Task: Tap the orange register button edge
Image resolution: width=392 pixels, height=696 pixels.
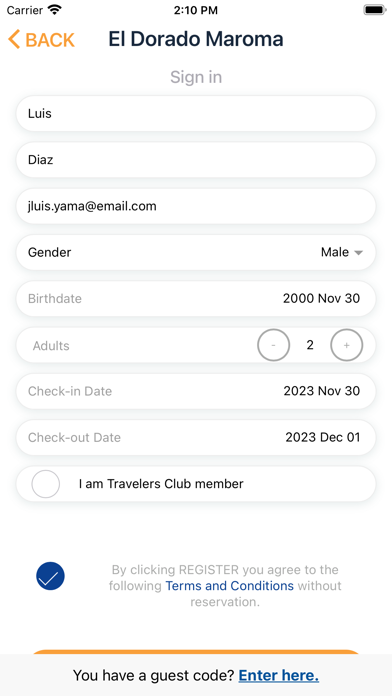Action: point(196,652)
